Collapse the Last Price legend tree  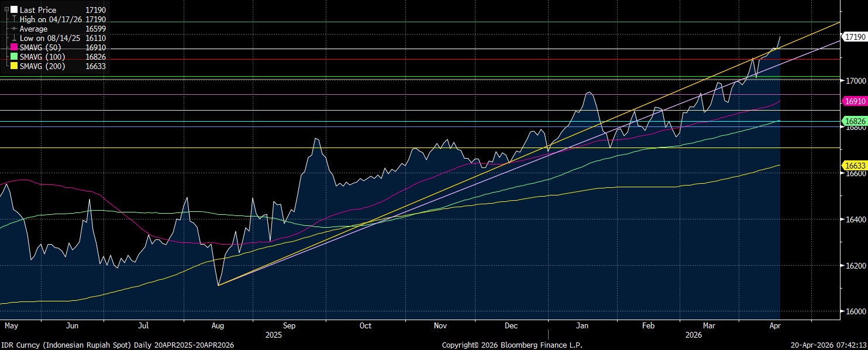(x=6, y=10)
